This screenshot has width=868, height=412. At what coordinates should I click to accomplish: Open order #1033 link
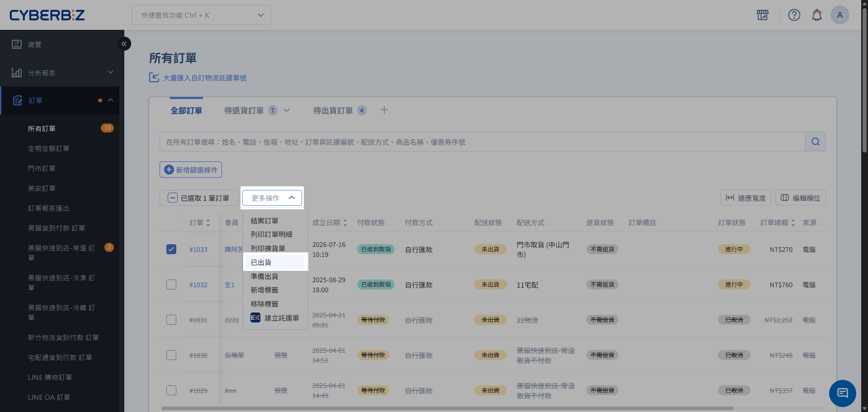(198, 250)
